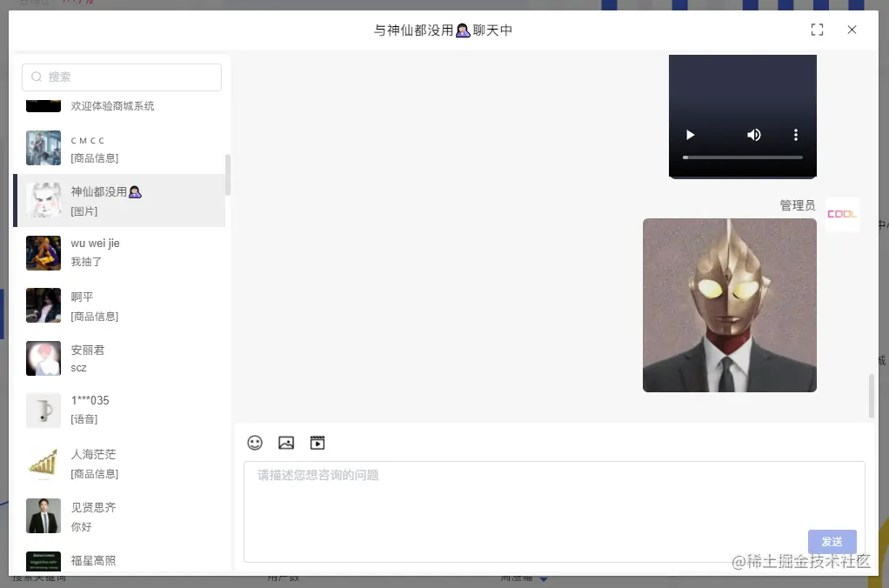889x588 pixels.
Task: Mute the video message audio
Action: (x=753, y=135)
